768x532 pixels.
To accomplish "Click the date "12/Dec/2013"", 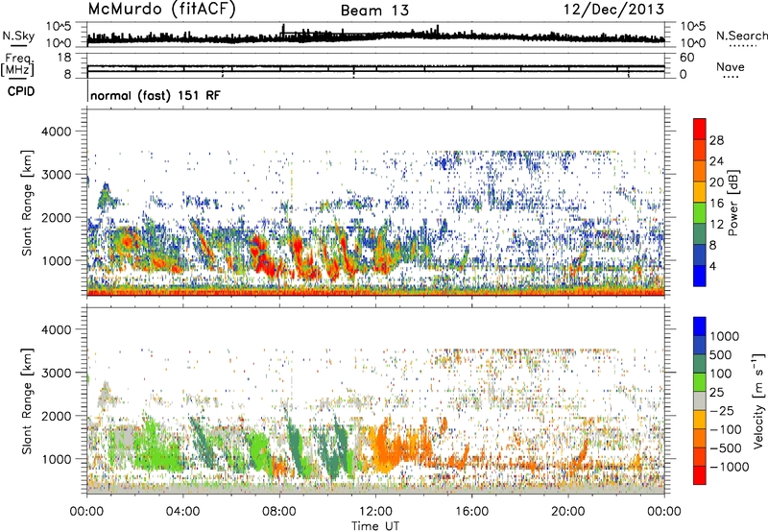I will click(613, 9).
